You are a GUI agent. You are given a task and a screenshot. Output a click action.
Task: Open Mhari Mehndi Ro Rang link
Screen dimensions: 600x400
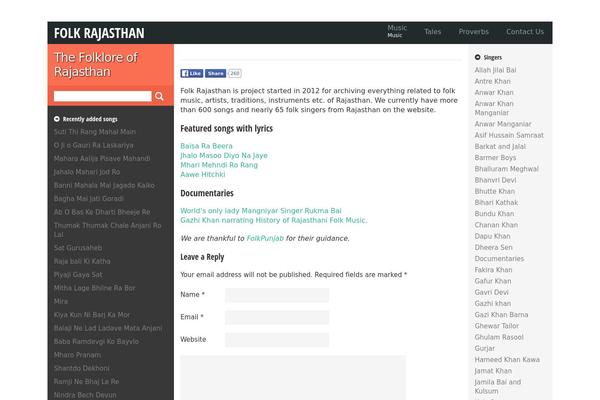pos(219,165)
